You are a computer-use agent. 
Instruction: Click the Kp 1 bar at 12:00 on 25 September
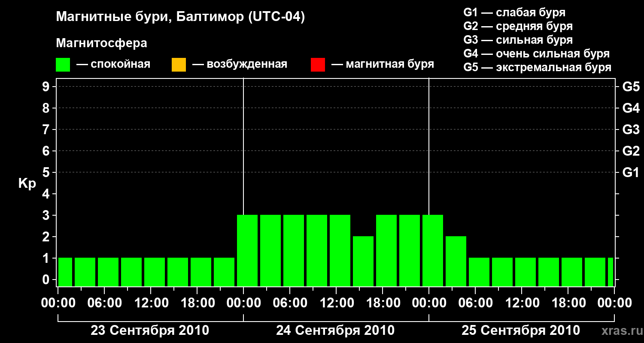(526, 272)
